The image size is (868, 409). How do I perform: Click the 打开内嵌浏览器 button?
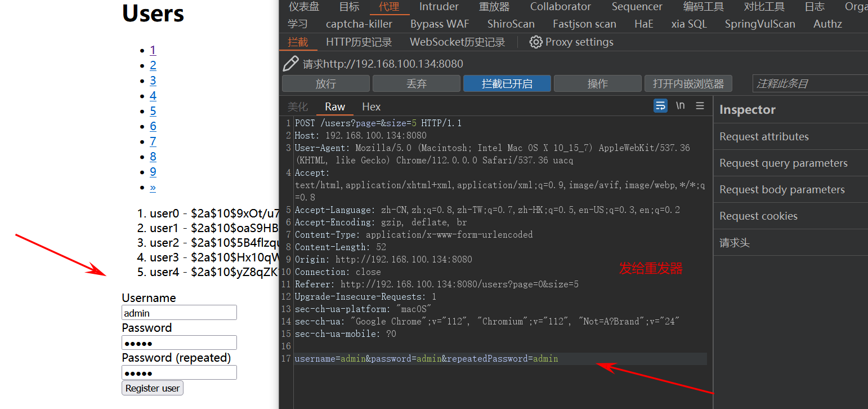pyautogui.click(x=688, y=83)
